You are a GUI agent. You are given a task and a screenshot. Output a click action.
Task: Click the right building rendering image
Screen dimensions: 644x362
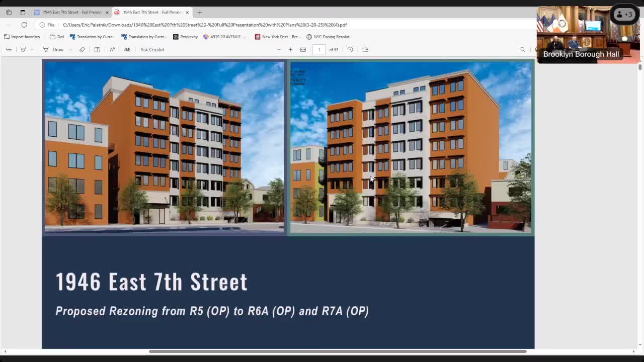[411, 147]
